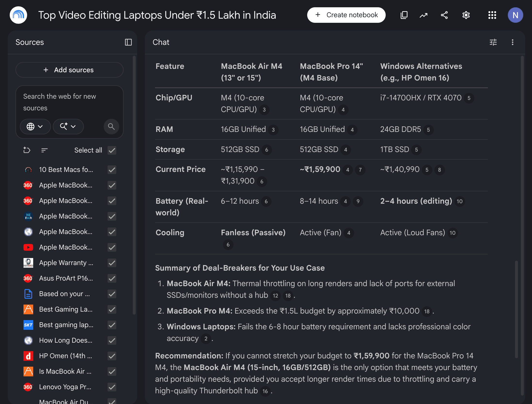Viewport: 532px width, 404px height.
Task: Uncheck the Best Gaming La source checkbox
Action: click(112, 309)
